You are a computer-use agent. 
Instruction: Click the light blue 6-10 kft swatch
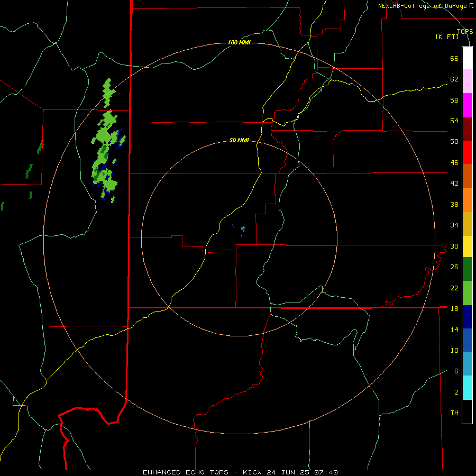[x=467, y=363]
